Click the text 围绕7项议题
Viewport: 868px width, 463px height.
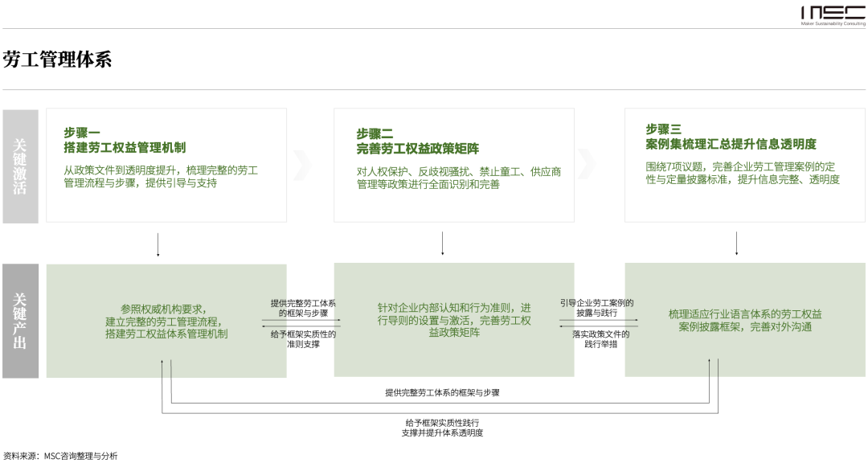coord(674,166)
